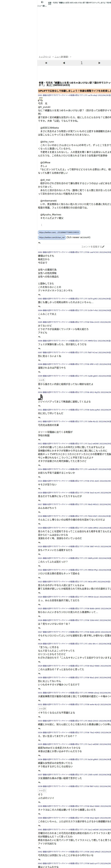111x868 pixels.
Task: Reply to post 0001 via the arrow icon
Action: coord(39,243)
